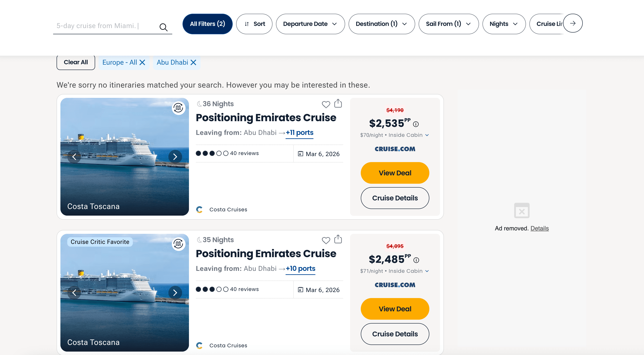The width and height of the screenshot is (644, 355).
Task: Open map view icon on first Costa Toscana photo
Action: [178, 108]
